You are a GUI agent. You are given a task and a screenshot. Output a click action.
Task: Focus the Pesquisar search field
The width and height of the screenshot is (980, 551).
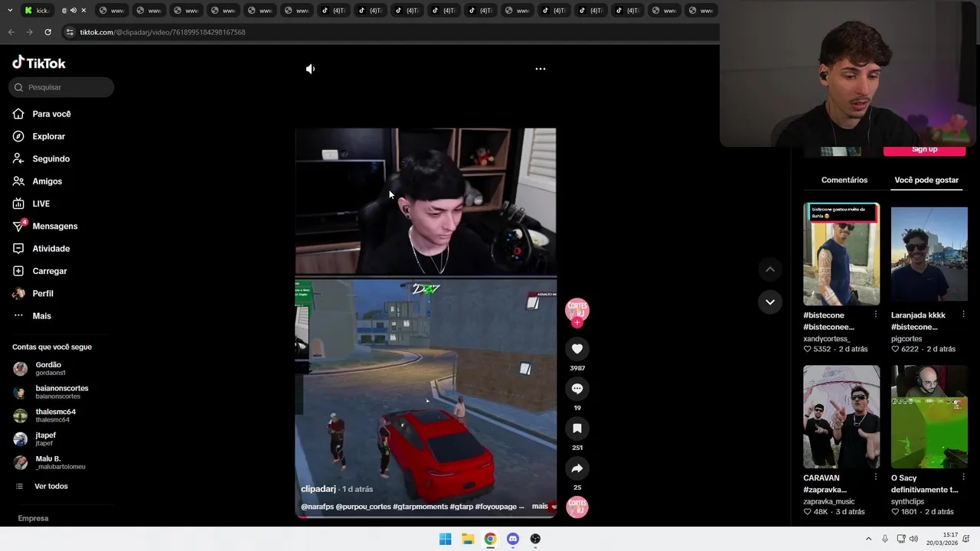click(61, 87)
